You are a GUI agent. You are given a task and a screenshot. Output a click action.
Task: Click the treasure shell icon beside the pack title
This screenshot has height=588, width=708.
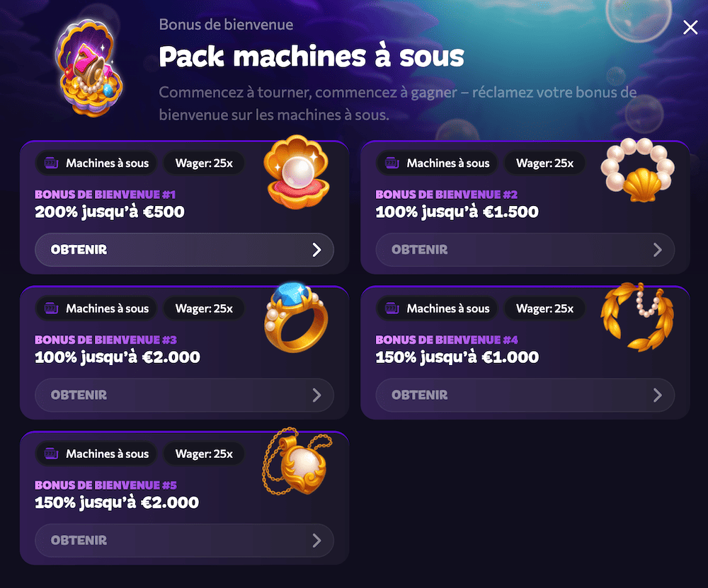(x=88, y=67)
